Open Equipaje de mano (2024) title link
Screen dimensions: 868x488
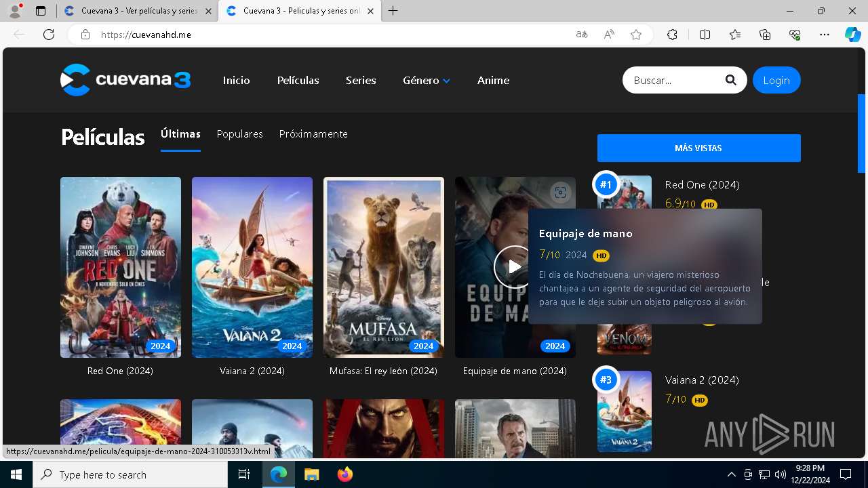point(515,371)
